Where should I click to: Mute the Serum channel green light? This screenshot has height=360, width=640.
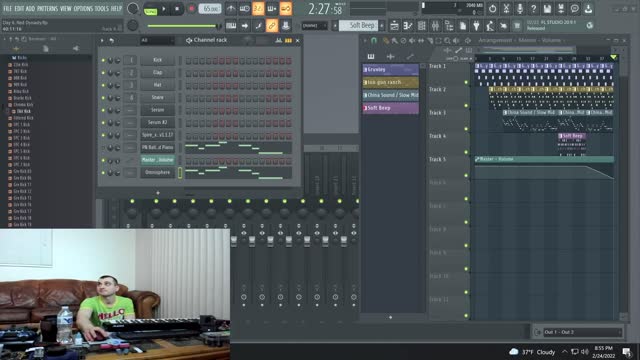103,110
